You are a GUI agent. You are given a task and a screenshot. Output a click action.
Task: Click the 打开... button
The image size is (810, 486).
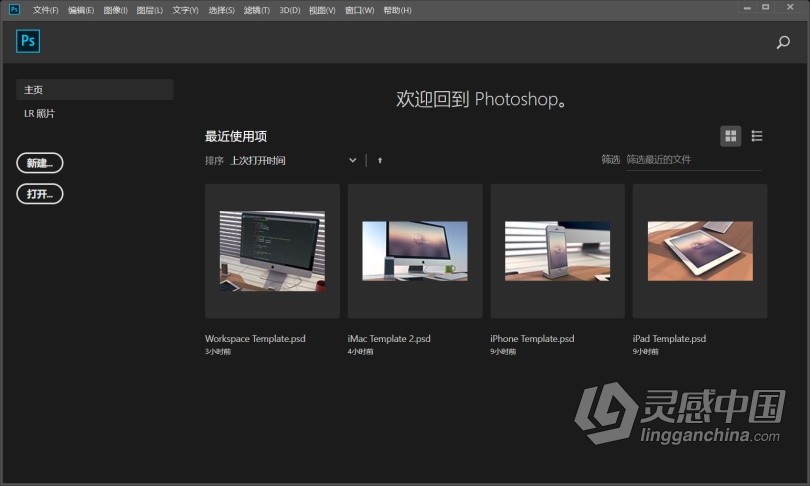click(x=40, y=194)
